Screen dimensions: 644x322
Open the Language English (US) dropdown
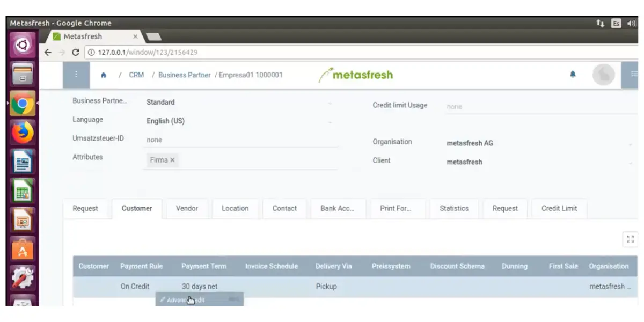pos(240,121)
